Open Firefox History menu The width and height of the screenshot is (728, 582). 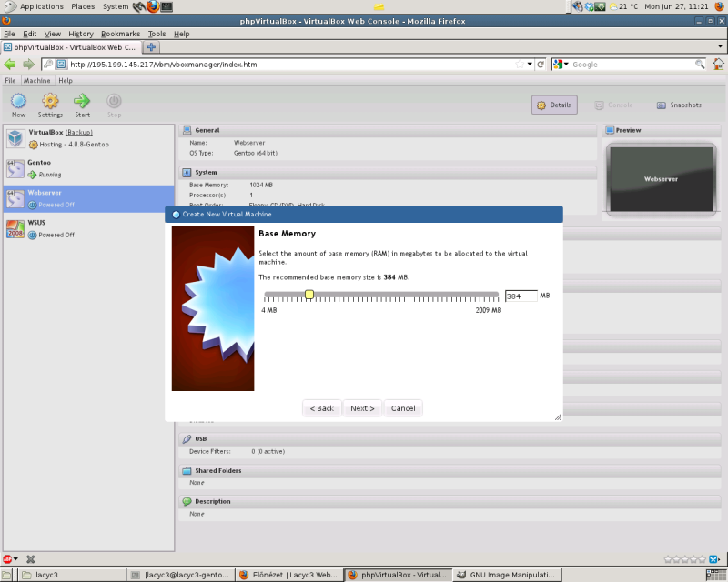click(x=81, y=34)
